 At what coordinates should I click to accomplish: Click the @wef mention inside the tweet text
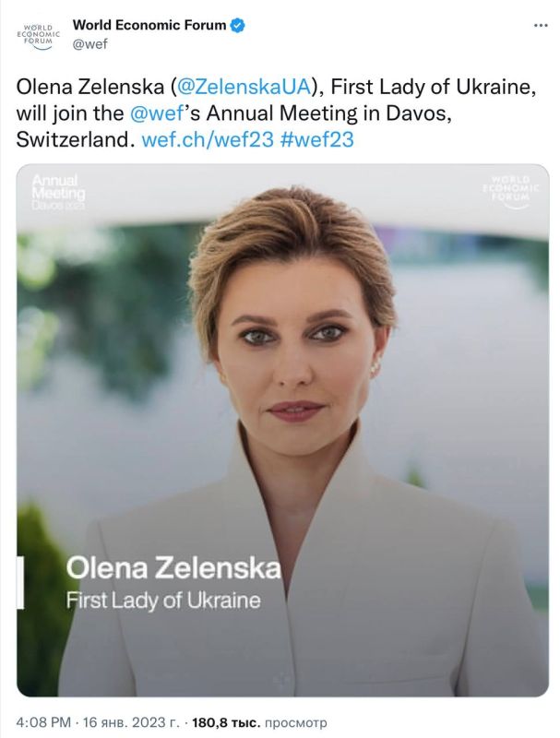coord(156,113)
